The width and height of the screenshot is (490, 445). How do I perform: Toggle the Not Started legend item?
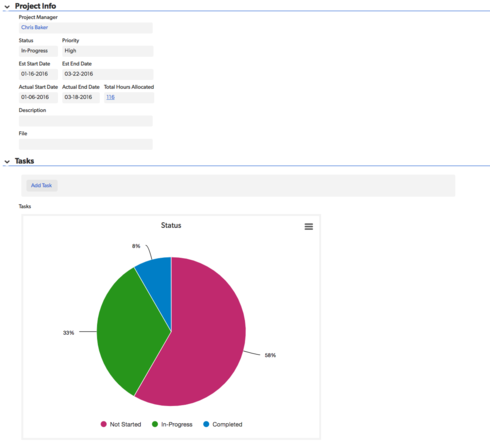(x=121, y=424)
